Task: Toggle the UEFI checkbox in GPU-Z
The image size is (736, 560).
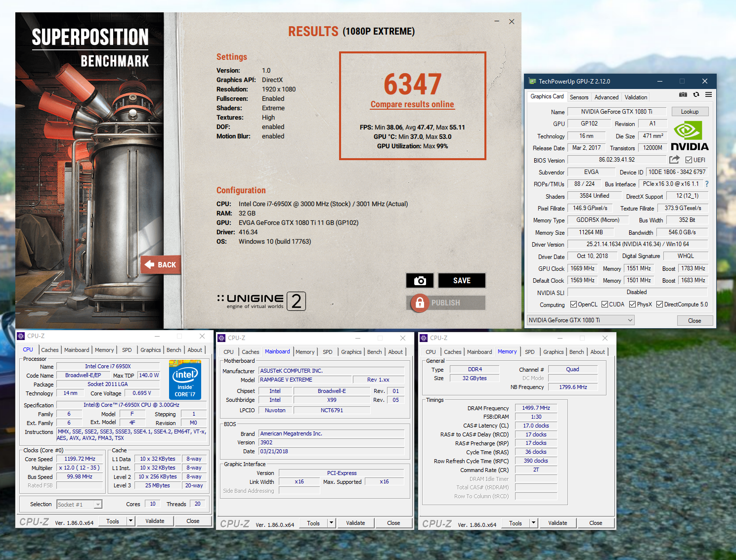Action: point(689,160)
